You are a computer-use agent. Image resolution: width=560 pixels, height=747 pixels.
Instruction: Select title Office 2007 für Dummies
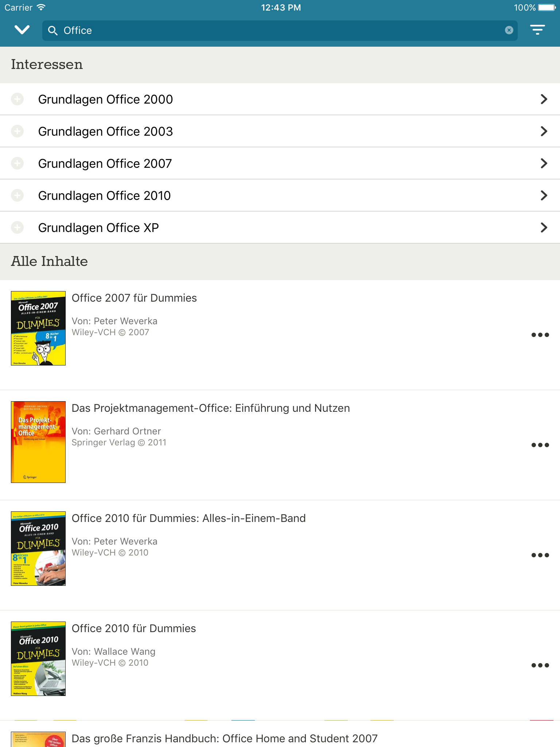(x=134, y=298)
